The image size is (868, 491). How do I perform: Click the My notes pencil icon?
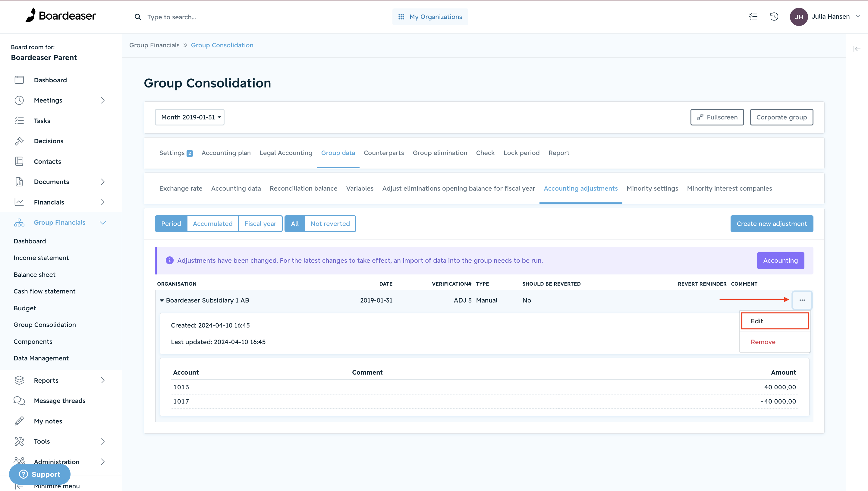tap(19, 421)
